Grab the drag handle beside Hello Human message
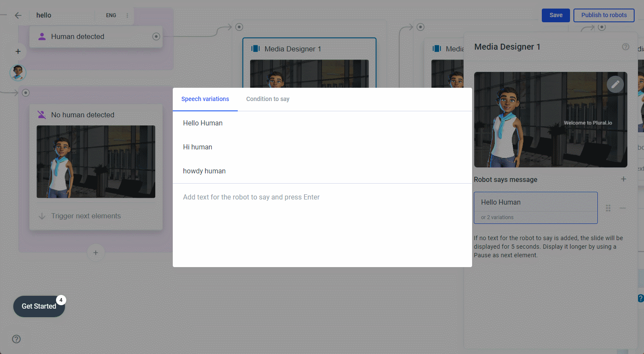Image resolution: width=644 pixels, height=354 pixels. click(x=608, y=208)
